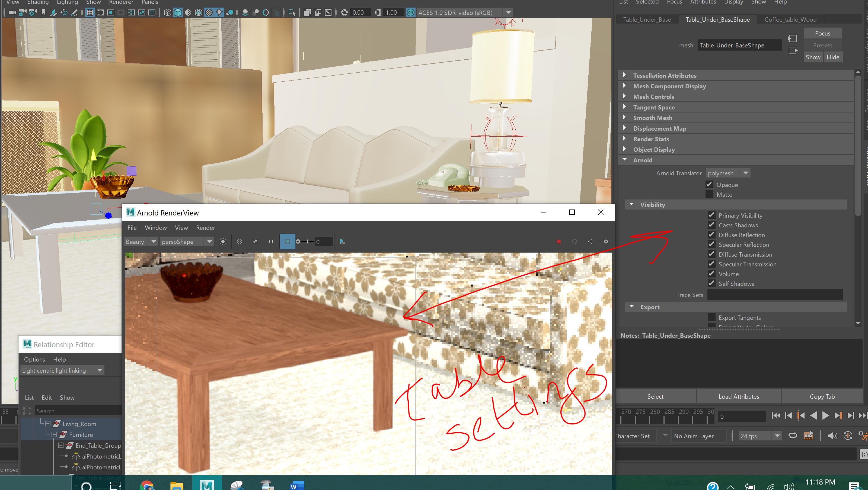
Task: Open the Render menu in Arnold RenderView
Action: point(205,228)
